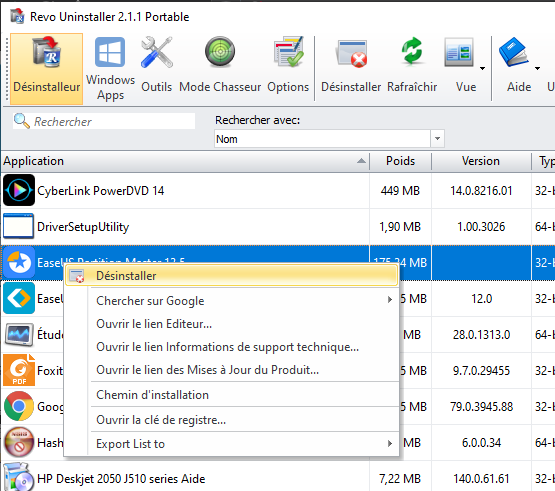Focus the Rechercher search field
Image resolution: width=555 pixels, height=491 pixels.
point(104,121)
